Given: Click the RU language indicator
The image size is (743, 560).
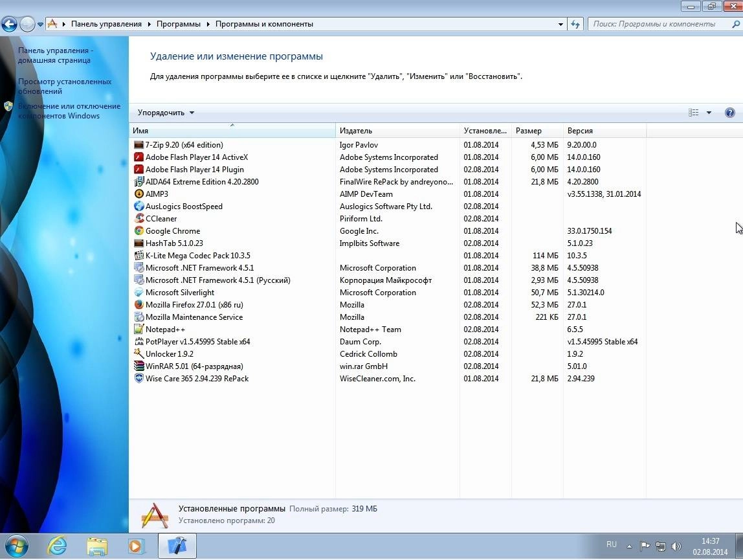Looking at the screenshot, I should tap(611, 544).
